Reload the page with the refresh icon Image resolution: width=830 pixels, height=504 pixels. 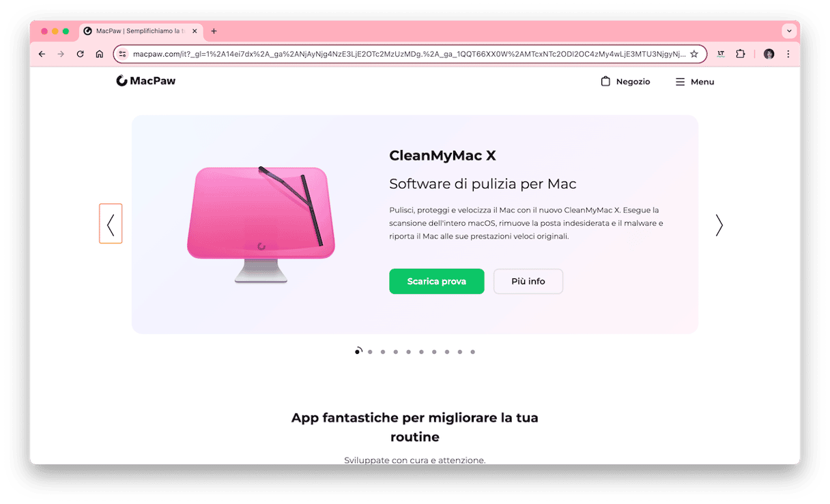[x=80, y=54]
